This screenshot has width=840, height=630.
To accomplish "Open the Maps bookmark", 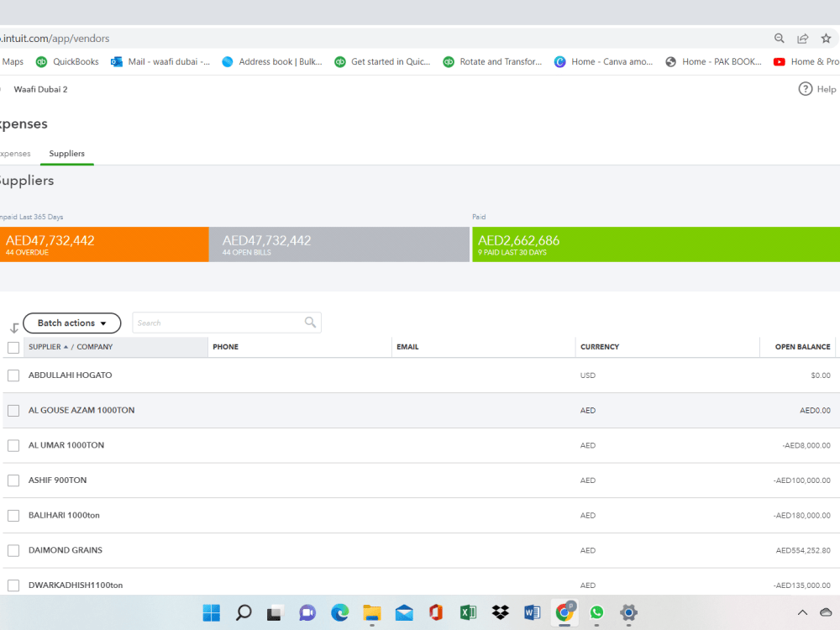I will click(x=13, y=61).
